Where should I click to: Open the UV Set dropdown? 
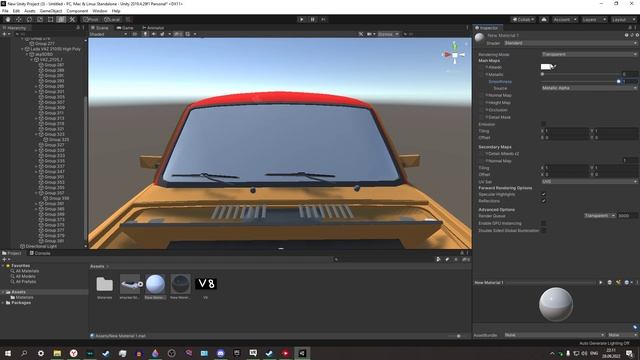point(589,181)
